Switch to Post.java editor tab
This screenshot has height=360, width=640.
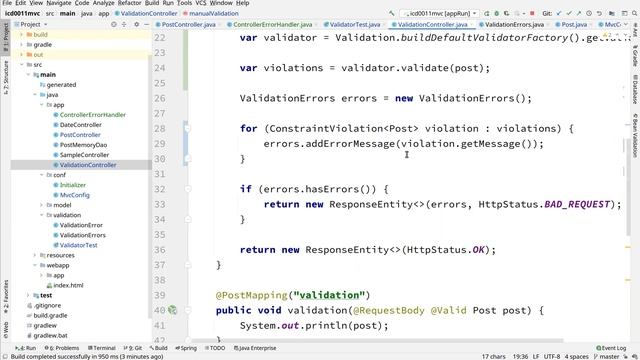pos(573,24)
